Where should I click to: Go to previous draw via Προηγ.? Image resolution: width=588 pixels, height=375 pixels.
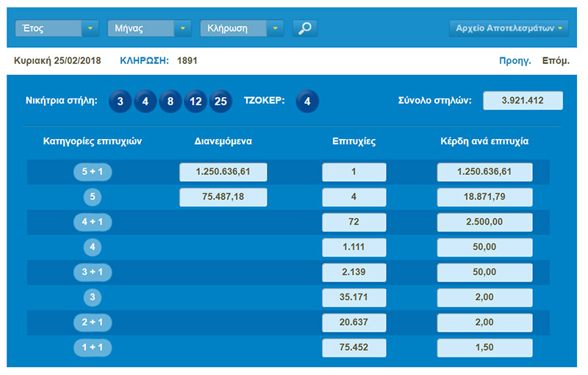[514, 61]
